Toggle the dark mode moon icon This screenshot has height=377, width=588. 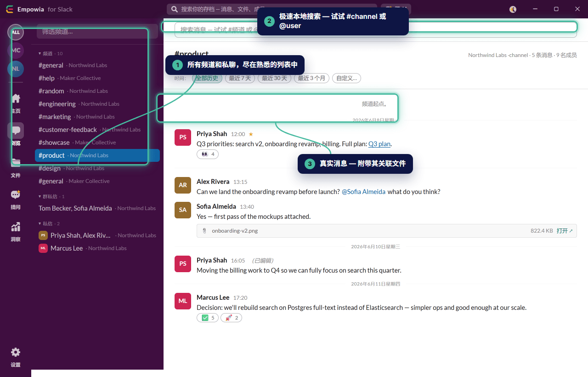(513, 9)
